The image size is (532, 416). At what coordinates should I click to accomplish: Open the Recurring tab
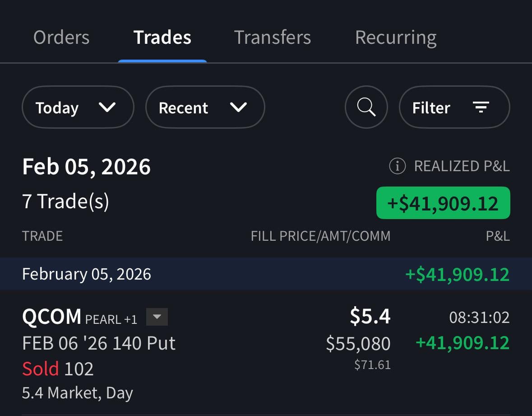click(x=396, y=37)
